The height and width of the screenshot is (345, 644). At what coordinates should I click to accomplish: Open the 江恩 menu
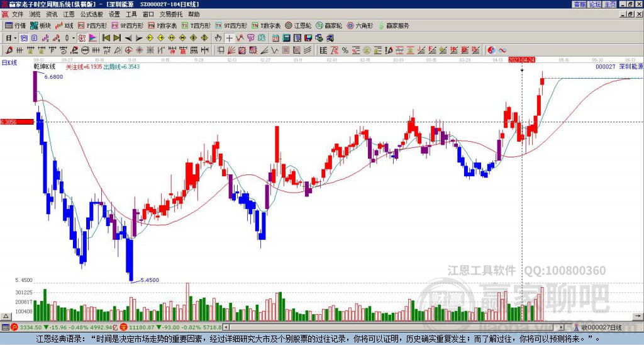[69, 14]
